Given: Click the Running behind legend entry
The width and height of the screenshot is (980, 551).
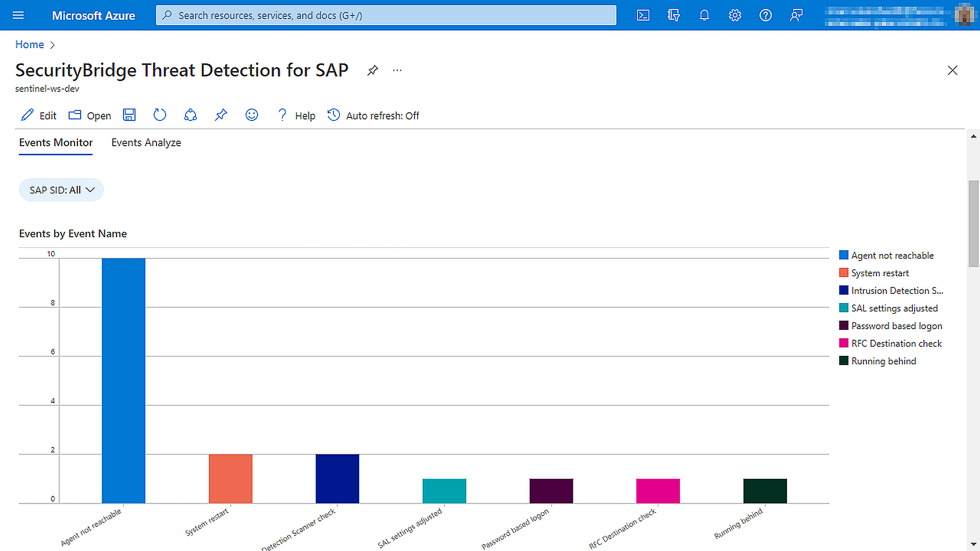Looking at the screenshot, I should tap(877, 361).
